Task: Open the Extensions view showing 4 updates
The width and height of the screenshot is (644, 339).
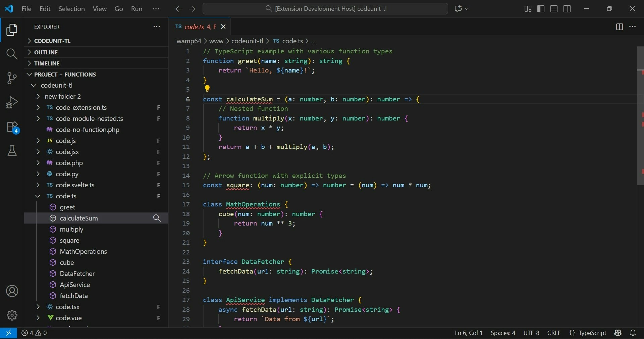Action: 12,128
